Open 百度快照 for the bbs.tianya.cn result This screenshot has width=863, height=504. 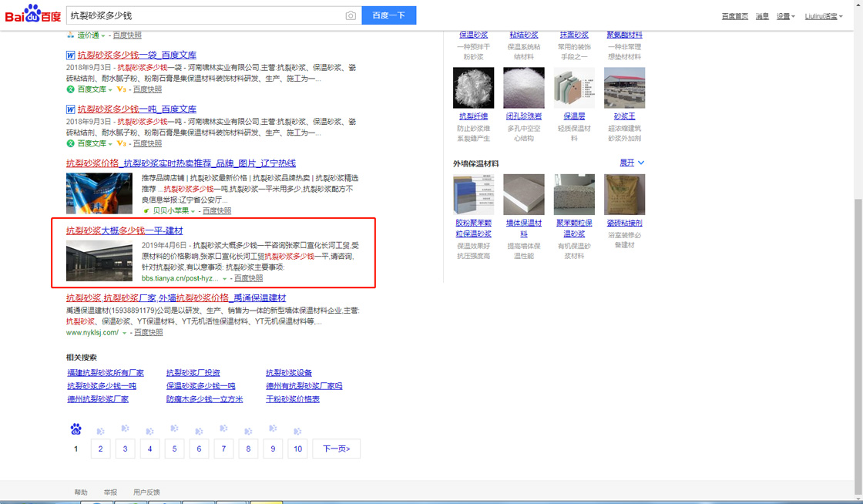[x=249, y=278]
